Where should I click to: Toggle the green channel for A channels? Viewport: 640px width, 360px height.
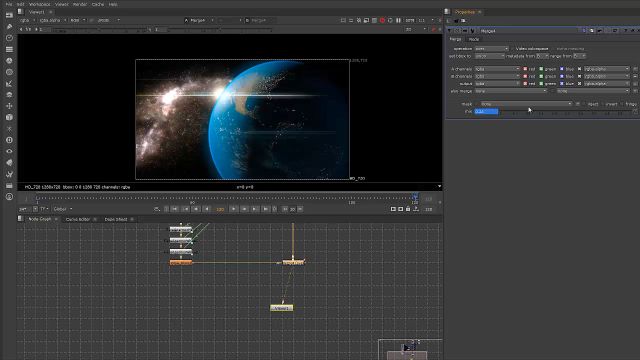[x=541, y=69]
